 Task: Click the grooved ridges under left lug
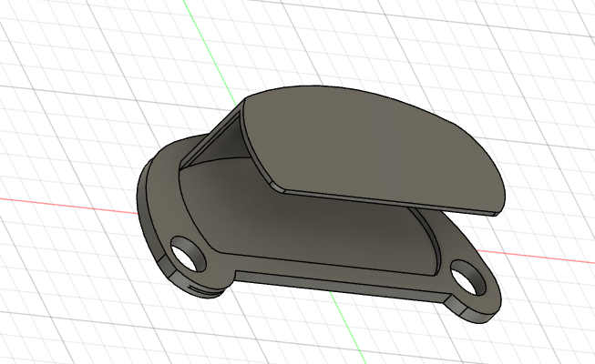click(x=205, y=291)
